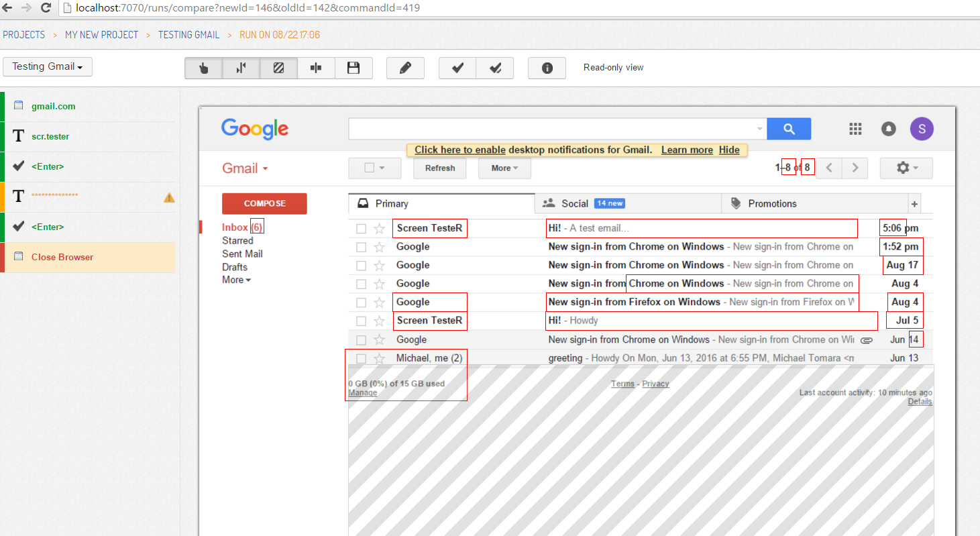Viewport: 980px width, 536px height.
Task: Click the warning triangle on password step
Action: (x=170, y=197)
